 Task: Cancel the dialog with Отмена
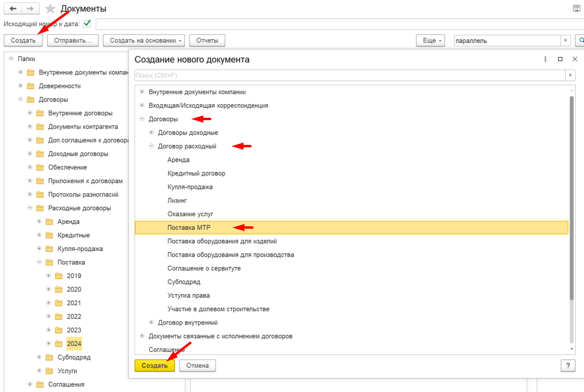pos(197,365)
